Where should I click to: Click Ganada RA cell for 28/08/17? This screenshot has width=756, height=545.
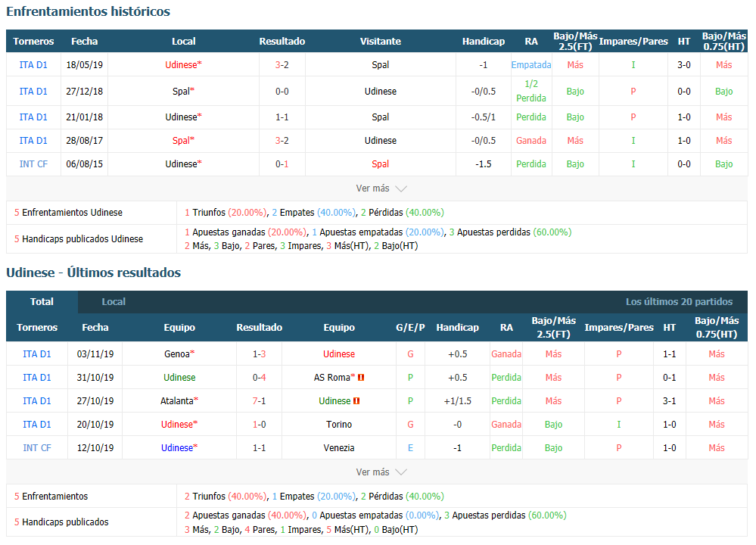pyautogui.click(x=530, y=141)
